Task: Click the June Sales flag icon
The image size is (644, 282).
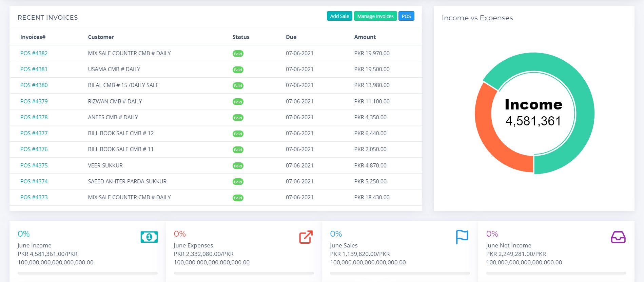Action: [x=462, y=237]
